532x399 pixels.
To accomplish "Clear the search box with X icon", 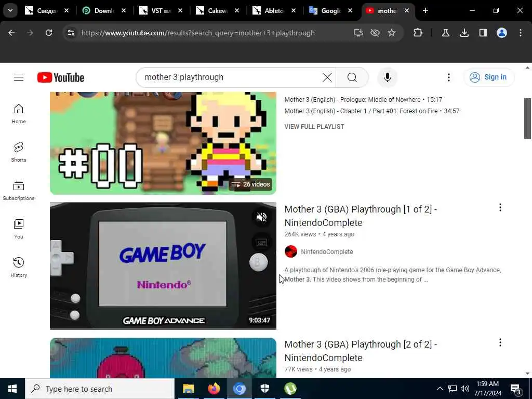I will pyautogui.click(x=327, y=77).
